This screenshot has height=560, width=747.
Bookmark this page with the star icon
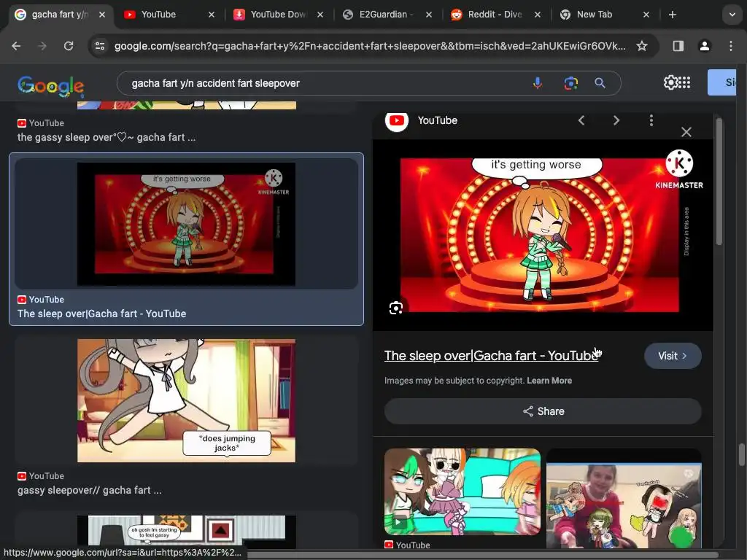[642, 46]
